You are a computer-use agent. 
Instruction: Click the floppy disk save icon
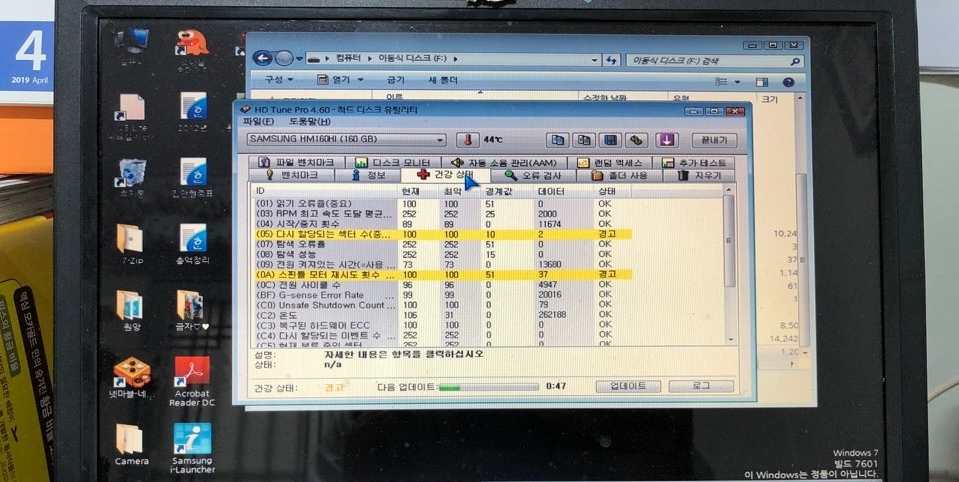tap(610, 140)
